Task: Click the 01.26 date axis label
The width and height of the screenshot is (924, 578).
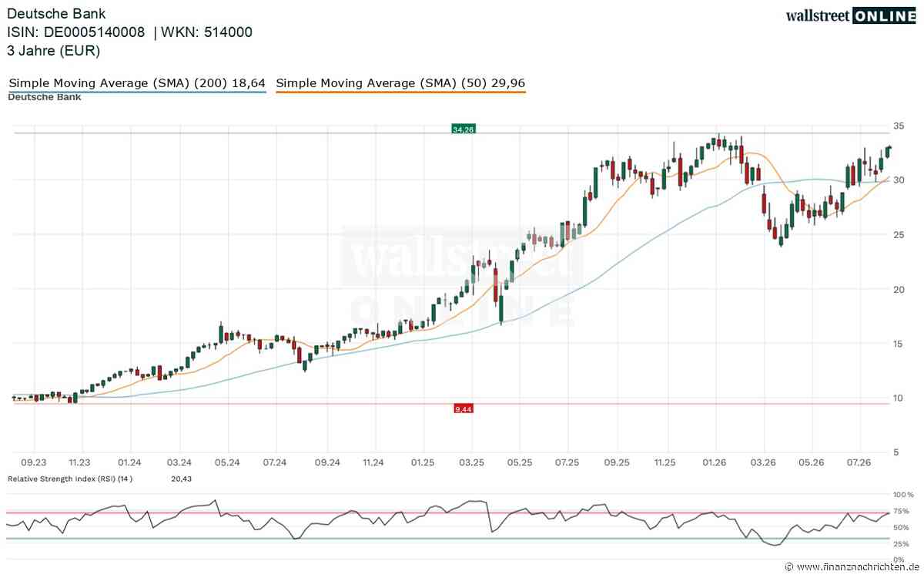Action: point(715,462)
